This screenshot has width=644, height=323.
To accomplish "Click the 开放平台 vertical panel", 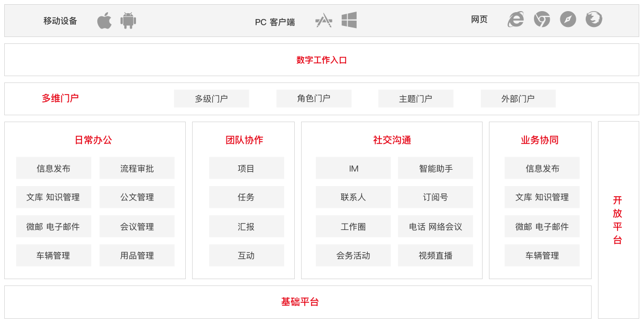I will click(618, 220).
